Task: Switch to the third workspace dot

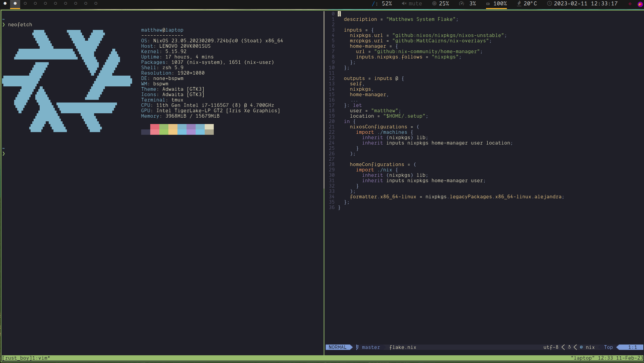Action: tap(25, 3)
